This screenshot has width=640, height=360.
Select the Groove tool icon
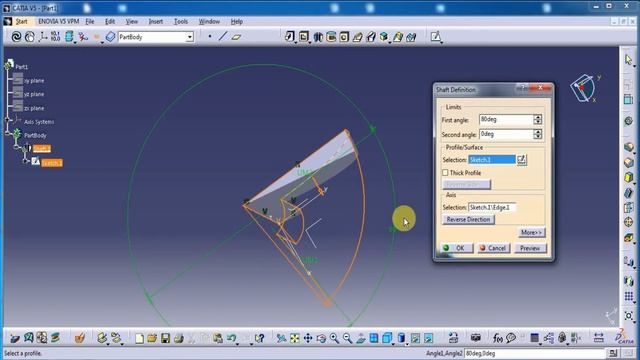click(331, 37)
